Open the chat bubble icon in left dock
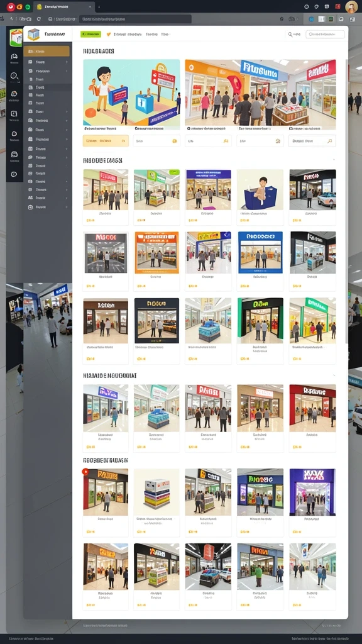The image size is (362, 644). pos(14,57)
